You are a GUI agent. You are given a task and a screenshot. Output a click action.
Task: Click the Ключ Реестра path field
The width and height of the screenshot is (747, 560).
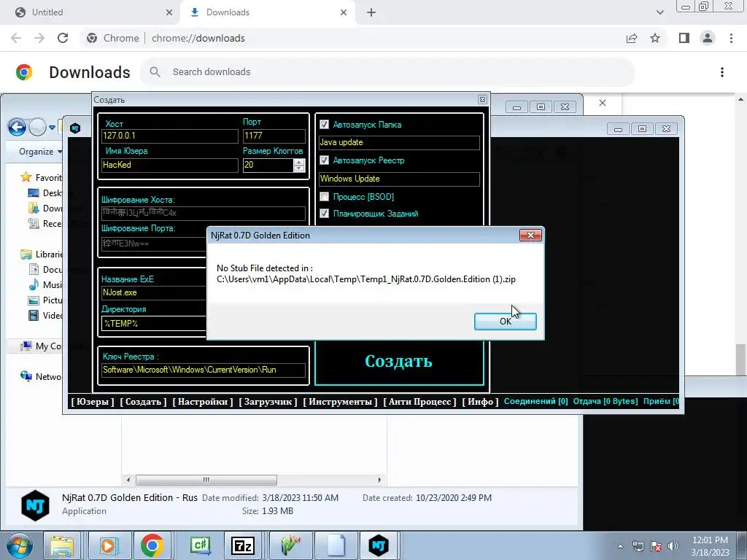point(204,370)
